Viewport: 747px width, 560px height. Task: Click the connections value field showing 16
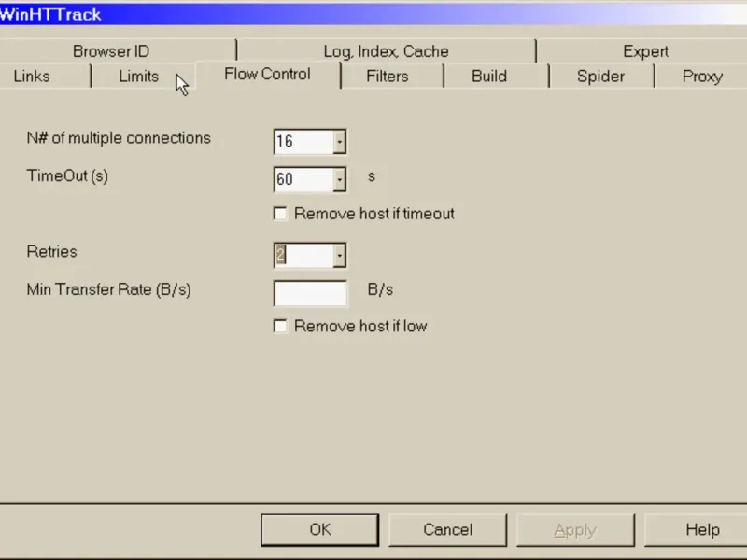[x=304, y=142]
